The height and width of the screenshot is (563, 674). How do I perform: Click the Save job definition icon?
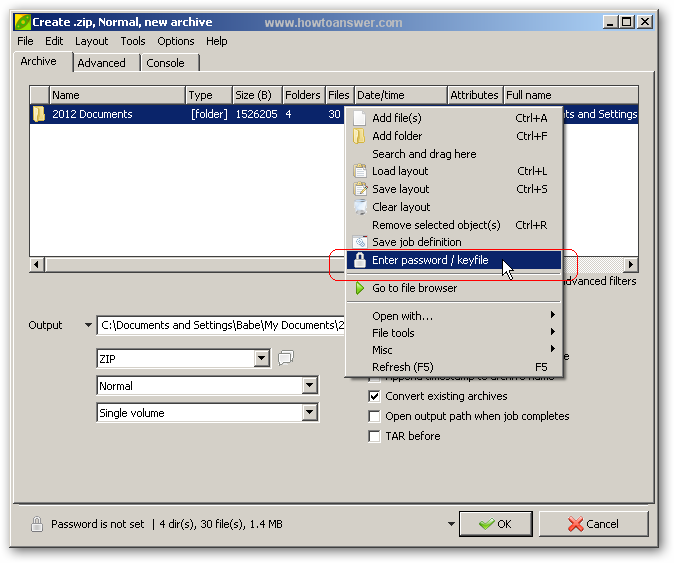point(360,242)
